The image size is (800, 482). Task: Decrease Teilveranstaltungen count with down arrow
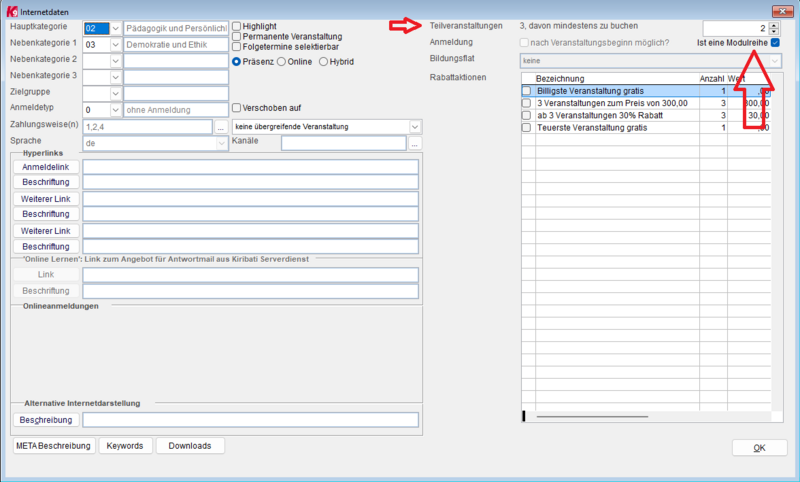(x=774, y=32)
